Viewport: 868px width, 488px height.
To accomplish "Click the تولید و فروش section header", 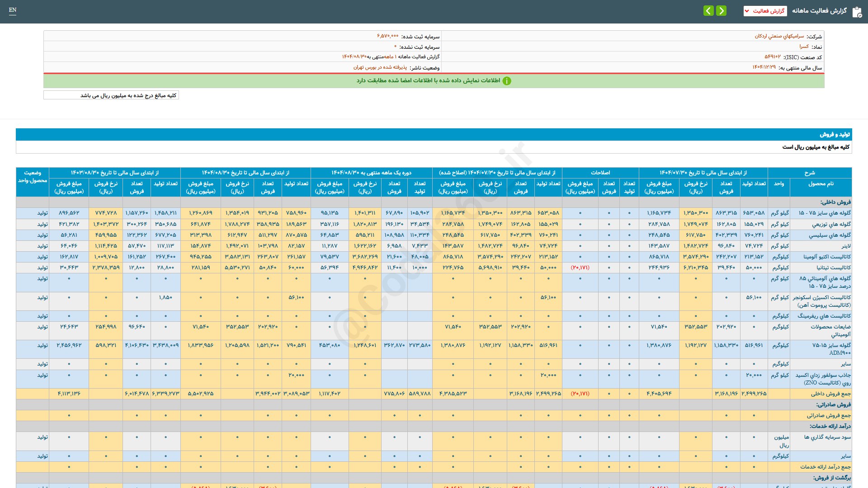I will point(835,135).
